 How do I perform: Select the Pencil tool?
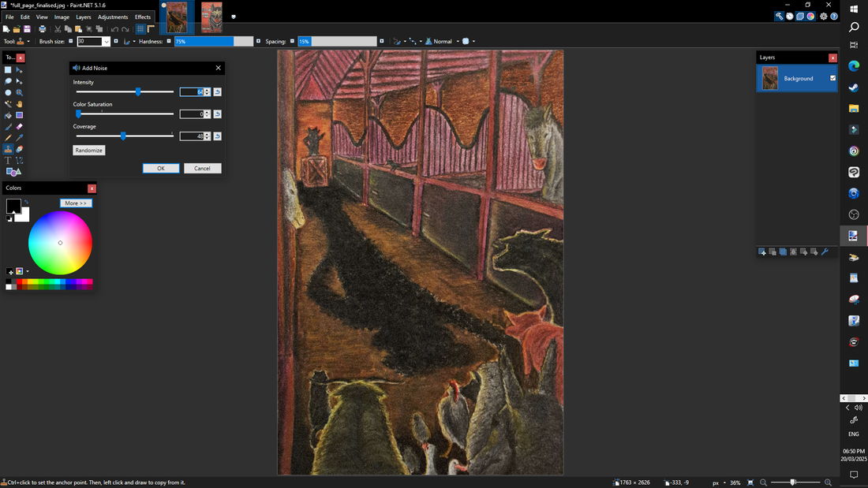coord(8,138)
